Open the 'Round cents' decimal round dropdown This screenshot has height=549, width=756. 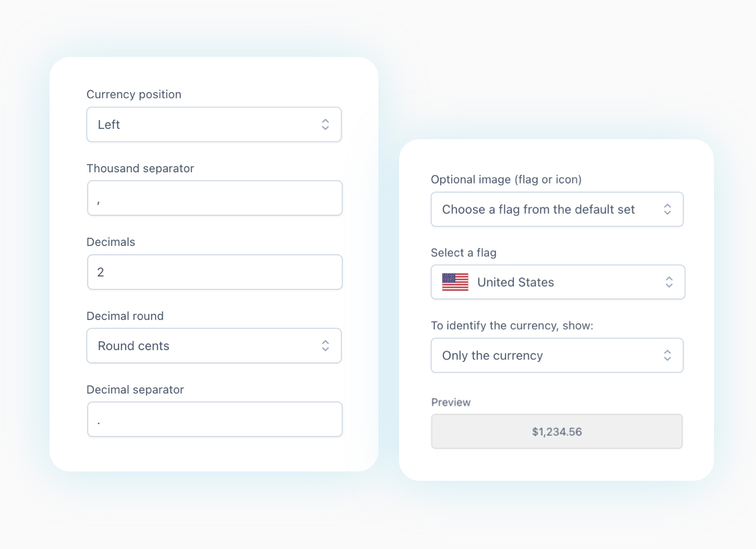tap(214, 346)
